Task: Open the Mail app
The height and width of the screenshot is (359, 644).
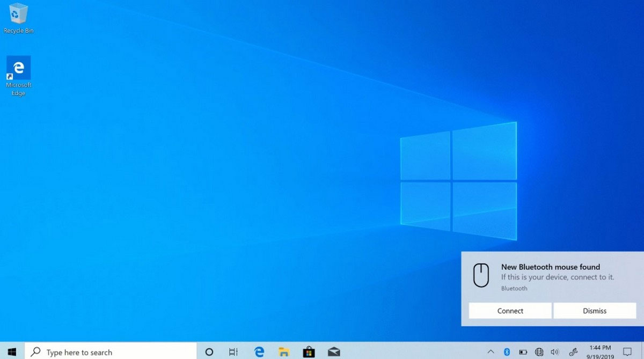Action: (x=334, y=352)
